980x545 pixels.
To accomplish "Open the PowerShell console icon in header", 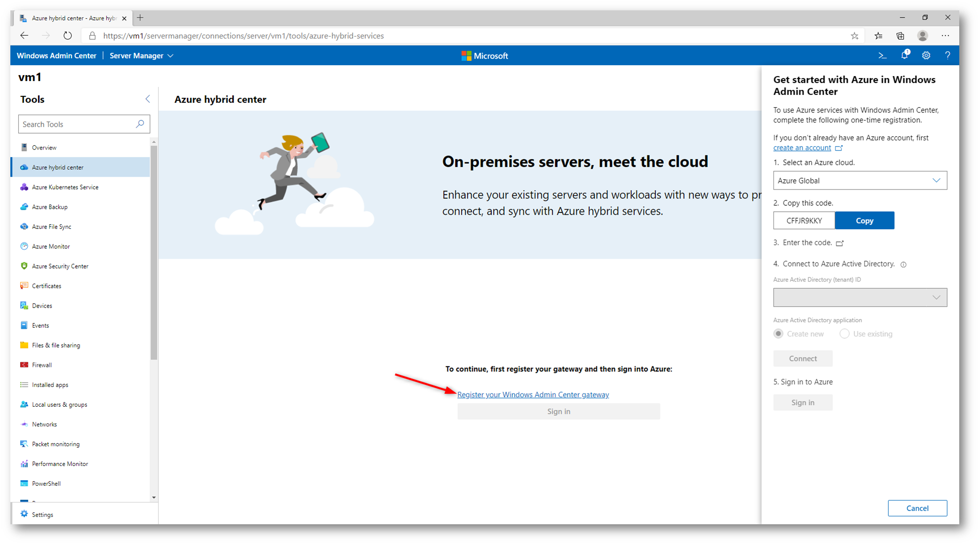I will (882, 55).
